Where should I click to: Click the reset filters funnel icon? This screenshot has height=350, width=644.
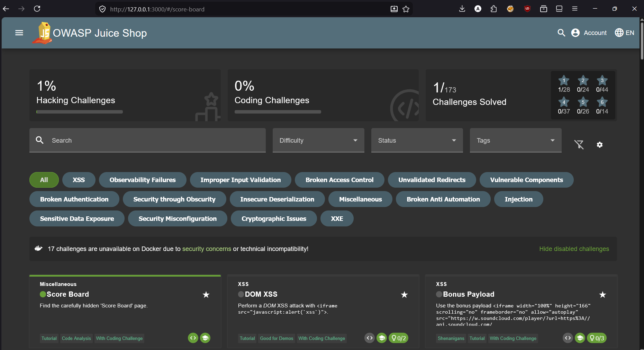(x=579, y=144)
